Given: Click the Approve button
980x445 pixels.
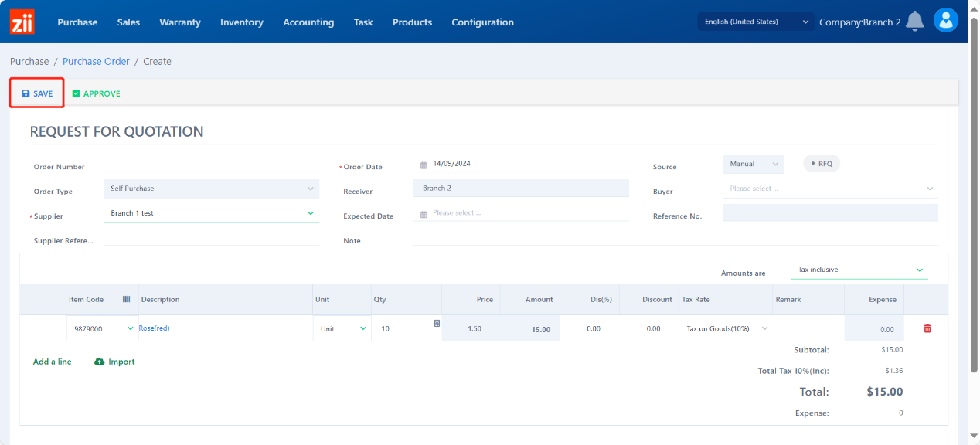Looking at the screenshot, I should (96, 93).
